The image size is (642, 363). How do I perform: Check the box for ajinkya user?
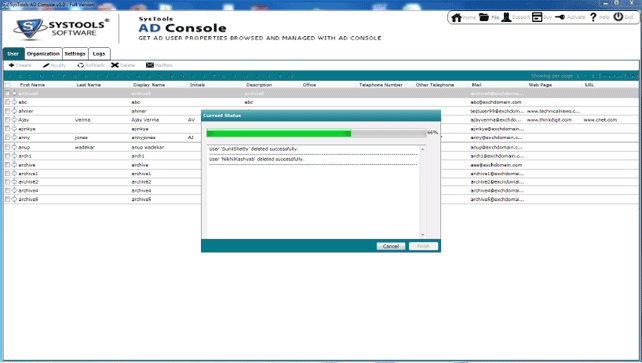(x=7, y=129)
